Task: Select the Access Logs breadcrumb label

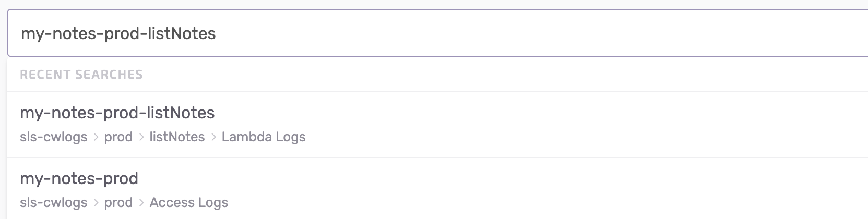Action: 189,203
